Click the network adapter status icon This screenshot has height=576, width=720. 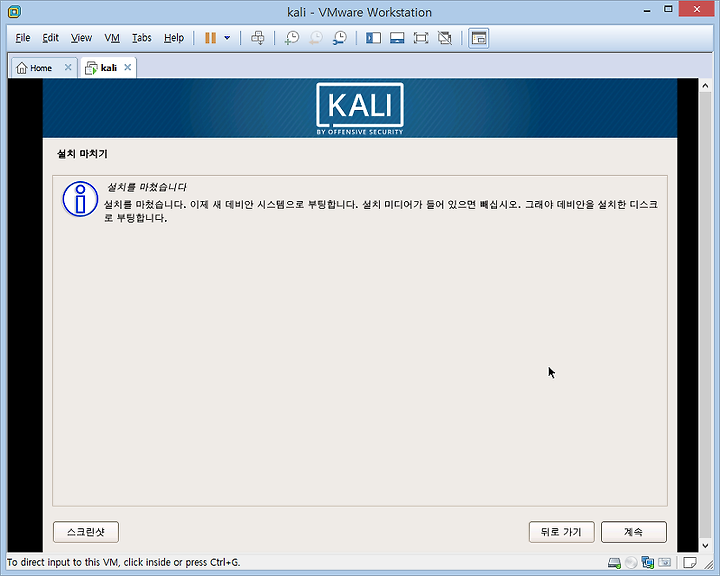click(647, 562)
